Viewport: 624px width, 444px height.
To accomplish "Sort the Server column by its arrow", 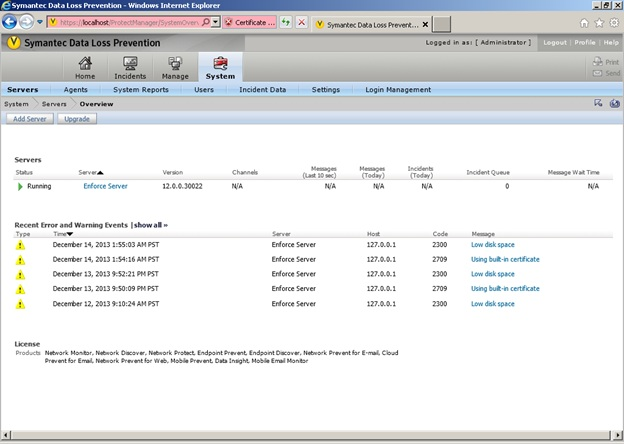I will click(x=100, y=173).
